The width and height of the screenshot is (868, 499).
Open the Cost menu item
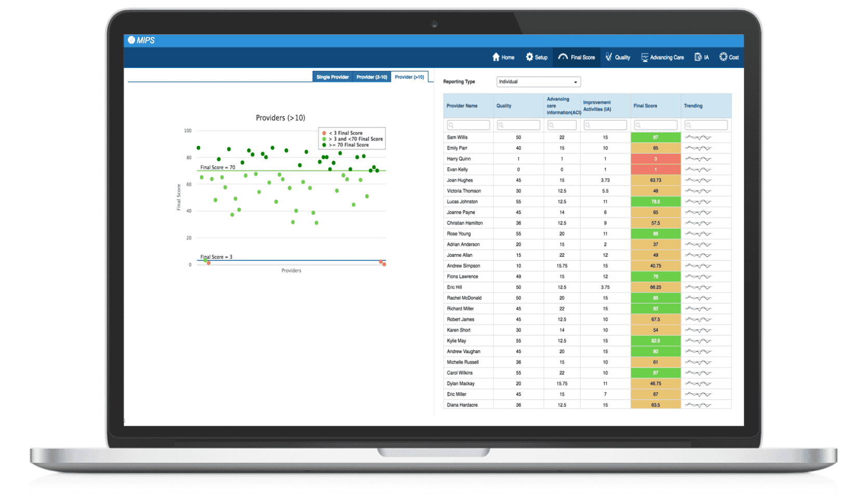[x=729, y=57]
